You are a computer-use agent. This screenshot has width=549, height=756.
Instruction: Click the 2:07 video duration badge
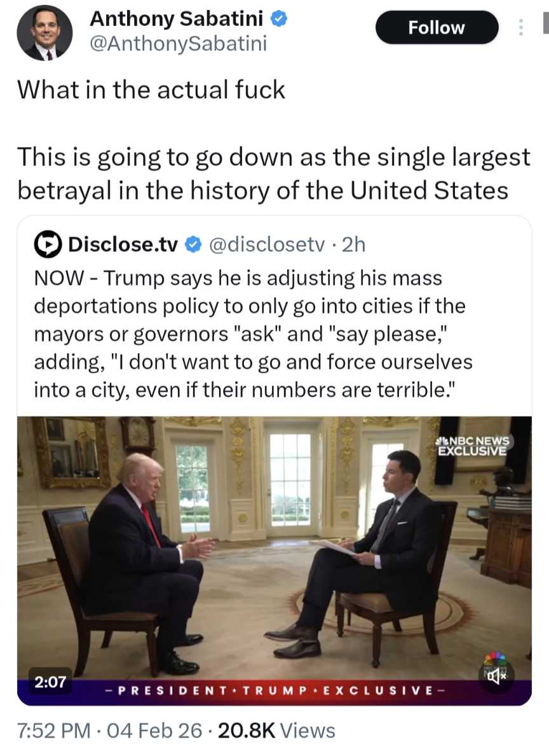pyautogui.click(x=50, y=681)
